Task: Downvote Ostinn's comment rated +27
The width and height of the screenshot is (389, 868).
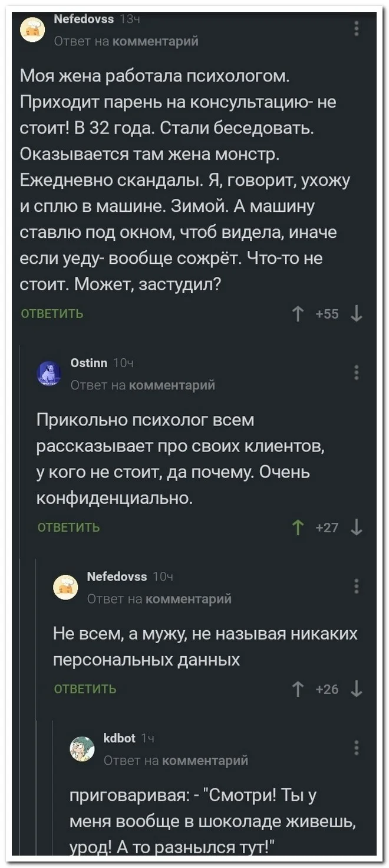Action: click(x=356, y=527)
